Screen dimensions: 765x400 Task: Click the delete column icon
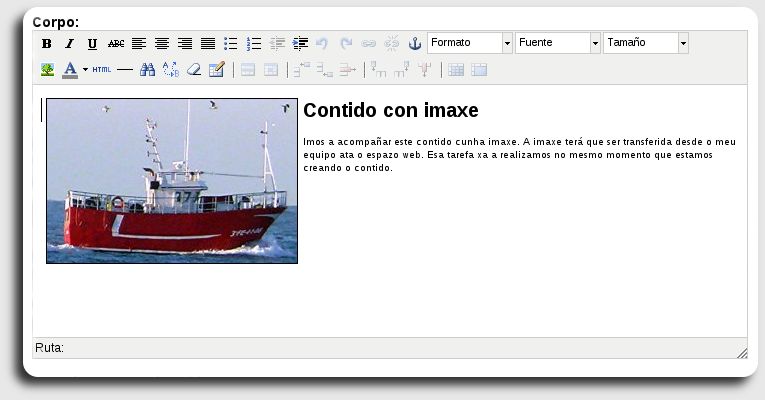tap(425, 70)
